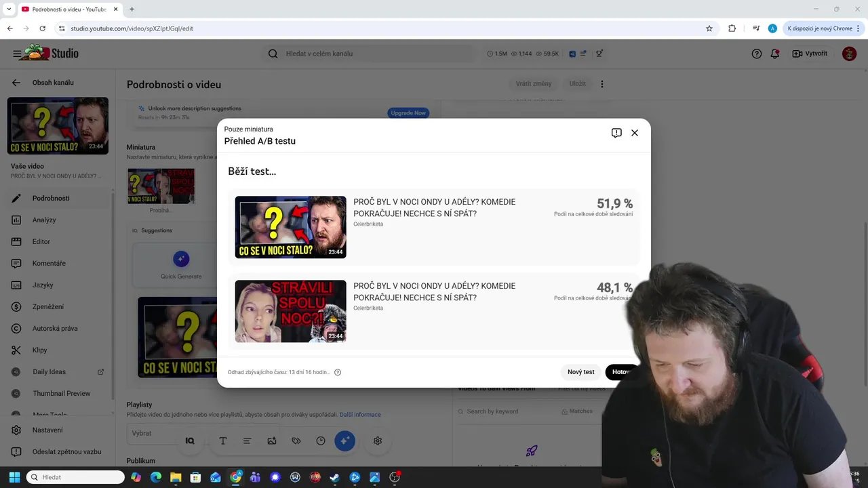Click the Search by keyword field
The width and height of the screenshot is (868, 488).
(505, 411)
